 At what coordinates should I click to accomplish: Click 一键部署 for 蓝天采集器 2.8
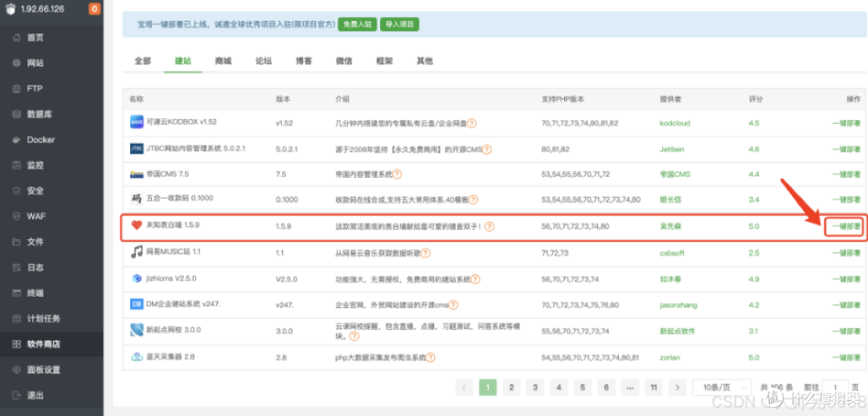[x=846, y=358]
